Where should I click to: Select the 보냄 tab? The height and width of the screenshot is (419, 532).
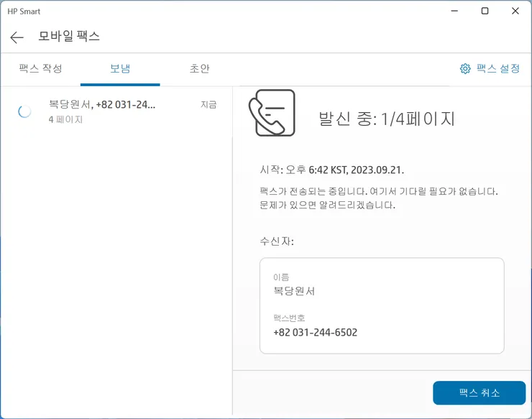(x=120, y=68)
